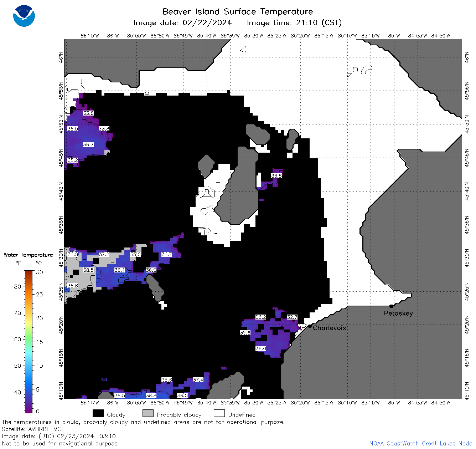Image resolution: width=476 pixels, height=449 pixels.
Task: Click the °C unit label on legend
Action: (x=39, y=263)
